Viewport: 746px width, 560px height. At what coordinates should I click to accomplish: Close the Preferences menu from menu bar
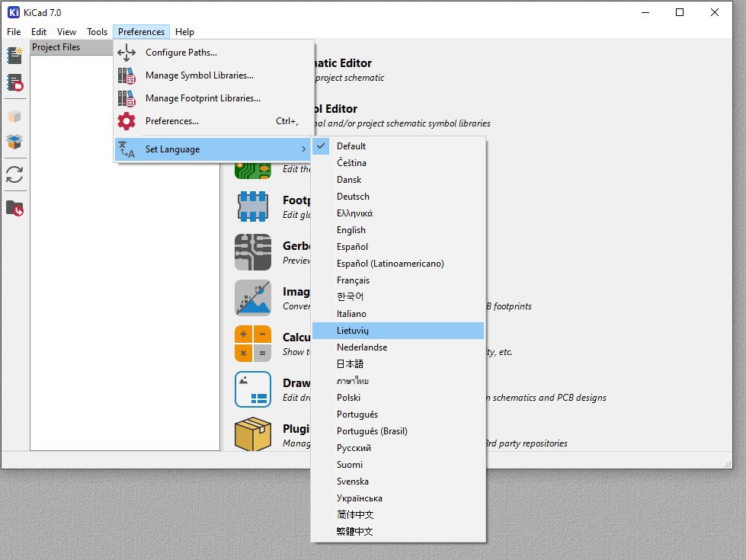(141, 32)
